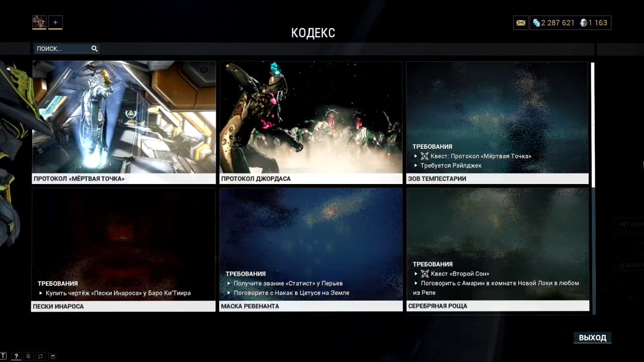Click the credits icon beside 2 287 621
This screenshot has height=362, width=644.
coord(536,23)
